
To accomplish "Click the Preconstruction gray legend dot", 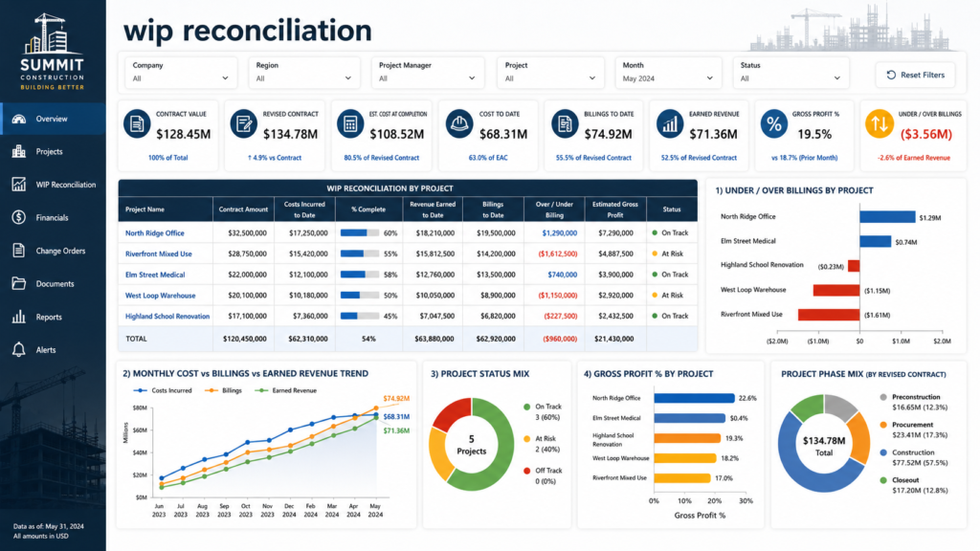I will (883, 397).
